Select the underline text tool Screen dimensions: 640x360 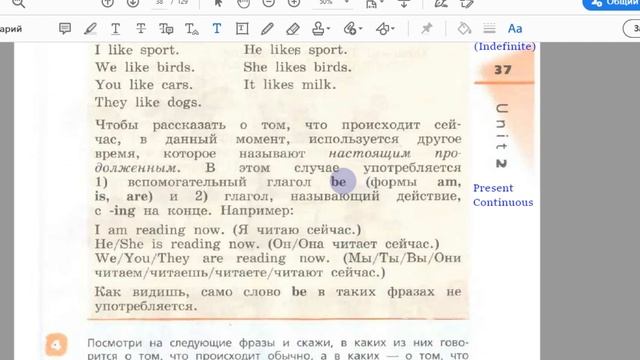click(116, 29)
